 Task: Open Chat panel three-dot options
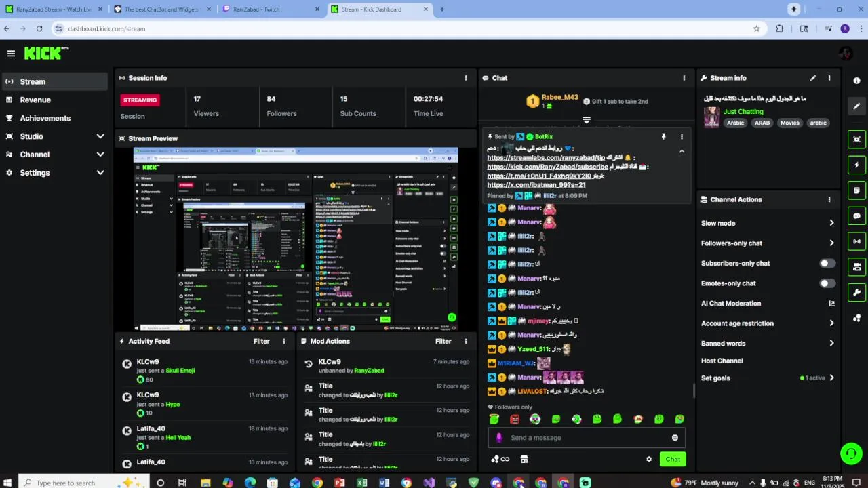tap(684, 78)
